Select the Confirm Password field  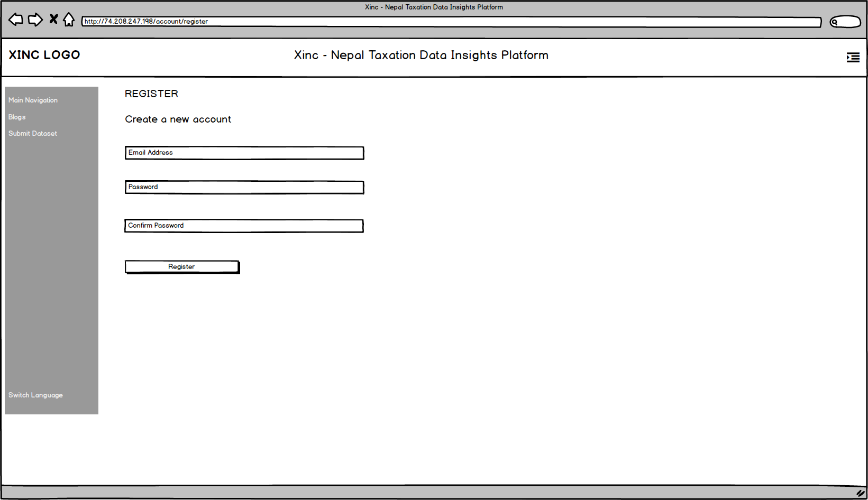pos(244,226)
